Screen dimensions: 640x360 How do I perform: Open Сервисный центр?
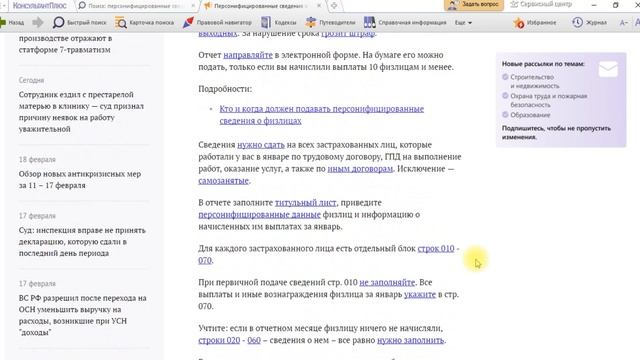[541, 4]
